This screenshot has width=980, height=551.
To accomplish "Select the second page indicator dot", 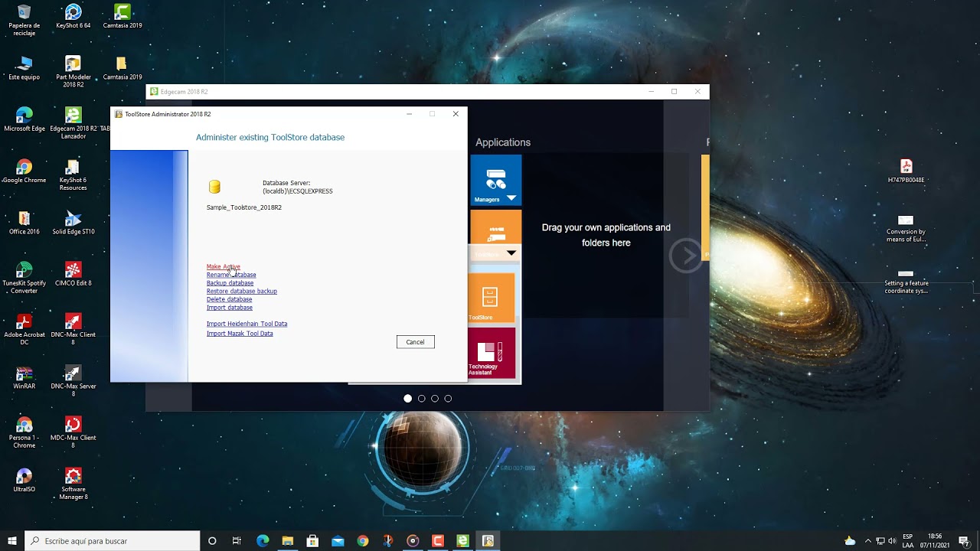I will pyautogui.click(x=421, y=399).
